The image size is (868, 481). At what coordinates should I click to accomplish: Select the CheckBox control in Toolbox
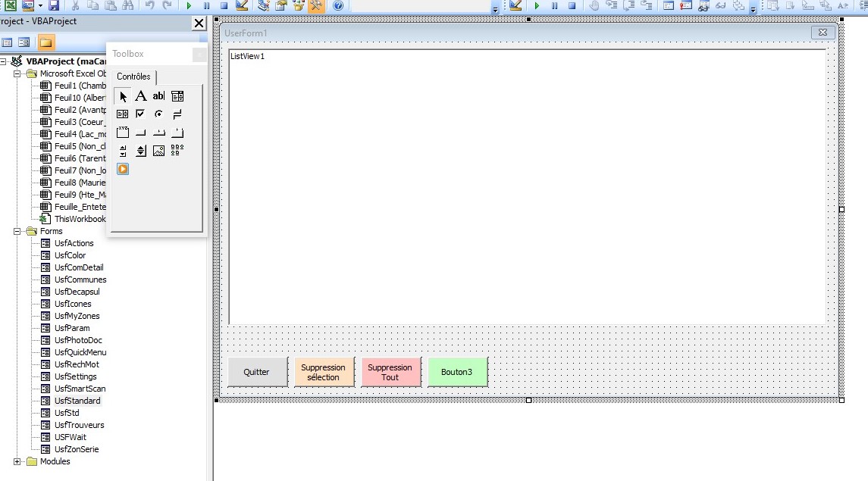[x=140, y=114]
